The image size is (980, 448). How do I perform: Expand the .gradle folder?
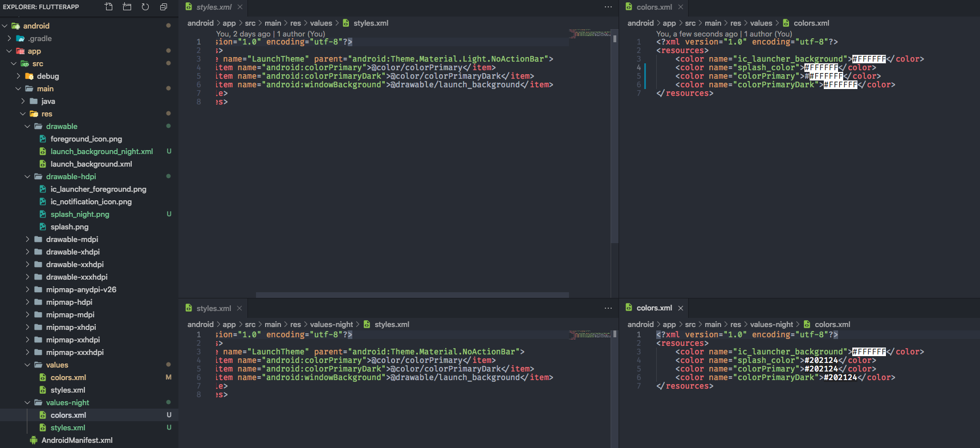(9, 38)
